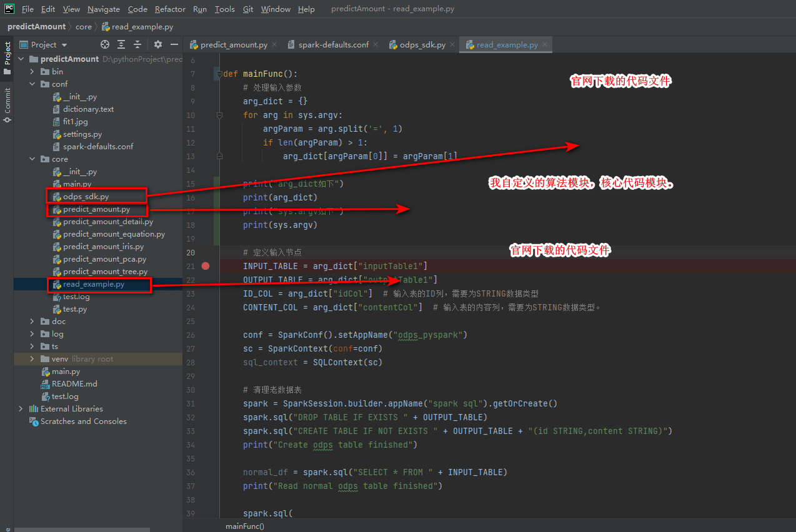Select predict_amount_iris.py in the tree
Viewport: 796px width, 532px height.
[x=103, y=247]
